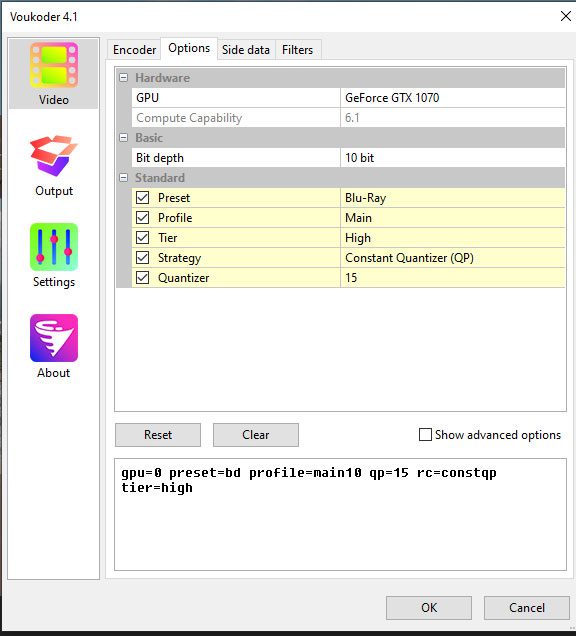Image resolution: width=576 pixels, height=636 pixels.
Task: Open the Settings sliders icon
Action: tap(54, 247)
